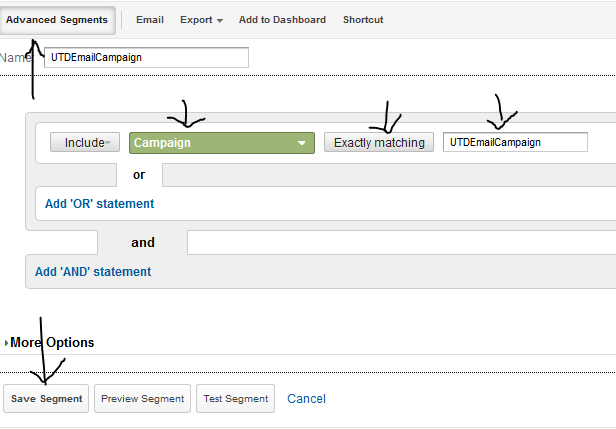This screenshot has height=429, width=616.
Task: Click the UTDEmailCampaign value field in the filter row
Action: [x=514, y=143]
